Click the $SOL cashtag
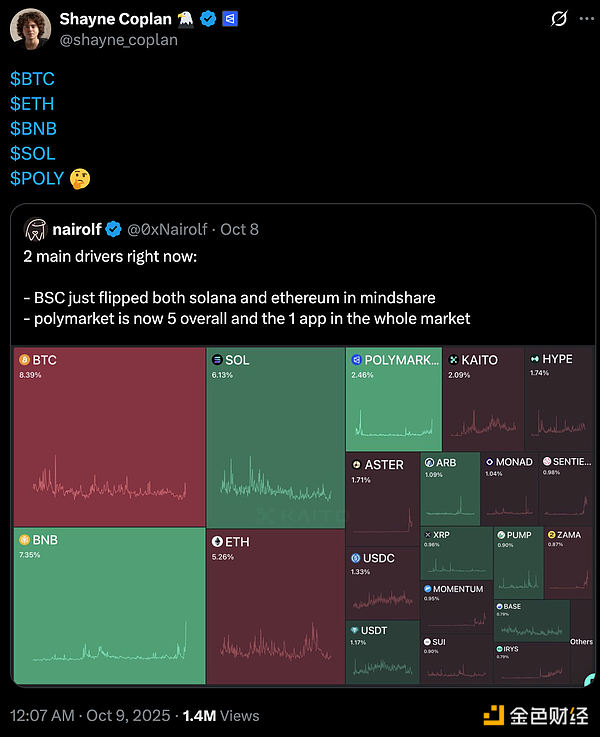Image resolution: width=600 pixels, height=737 pixels. [x=33, y=154]
